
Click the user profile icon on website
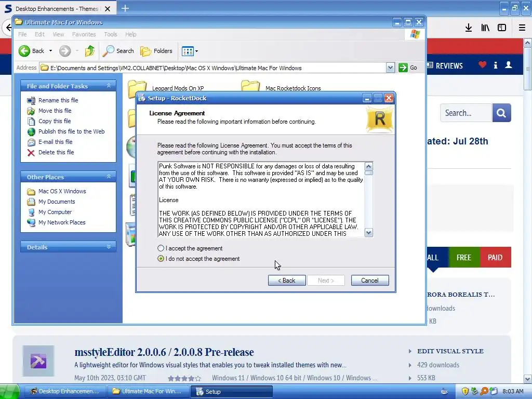point(508,65)
